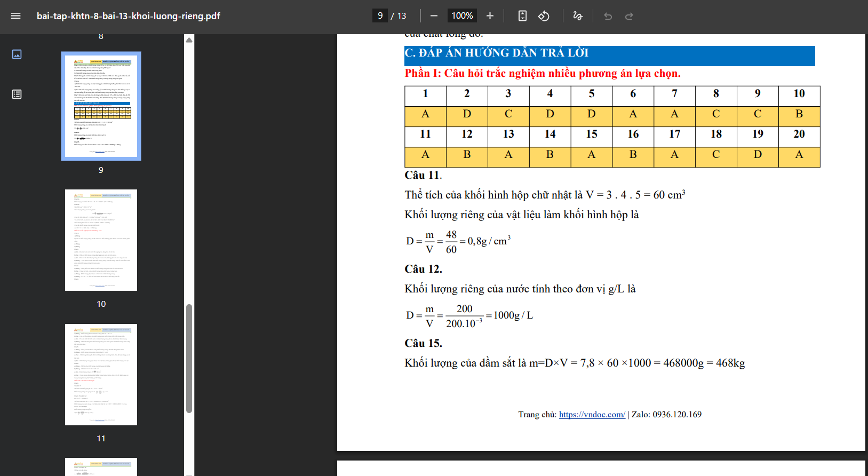Screen dimensions: 868x476
Task: Select the page 9 thumbnail
Action: (101, 106)
